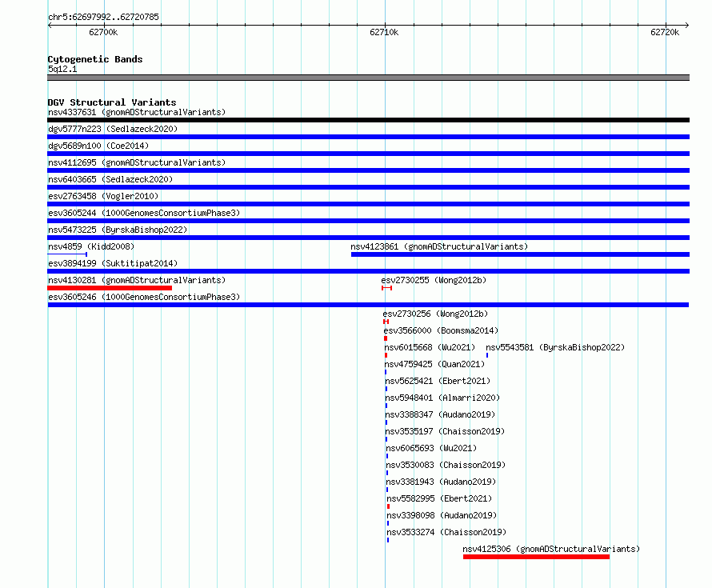Click the ruler's left arrow end
Image resolution: width=712 pixels, height=588 pixels.
click(50, 25)
